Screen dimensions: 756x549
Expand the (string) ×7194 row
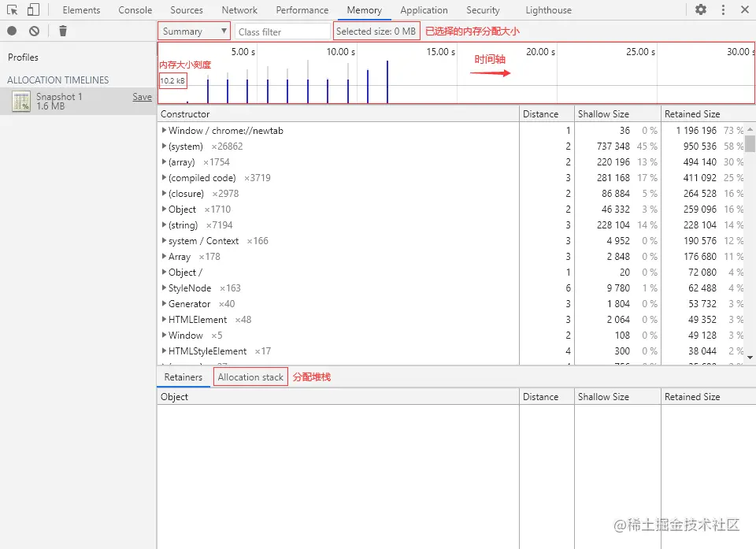(164, 224)
